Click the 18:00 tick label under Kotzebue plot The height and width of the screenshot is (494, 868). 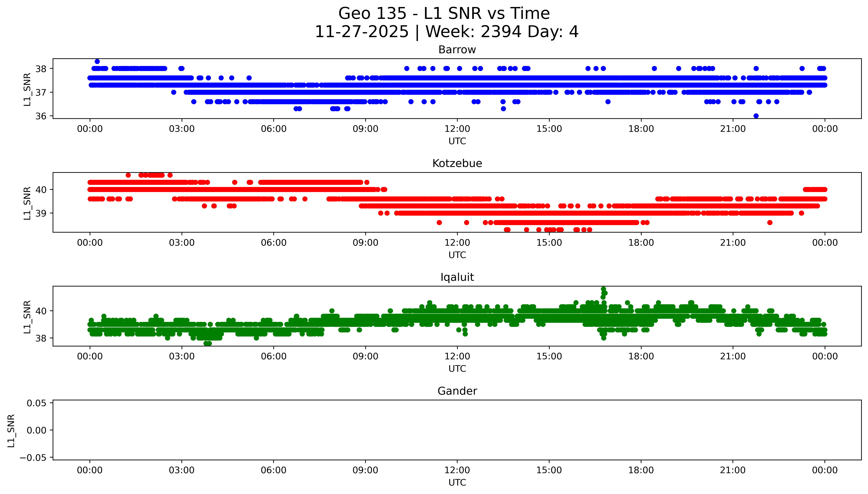tap(641, 243)
